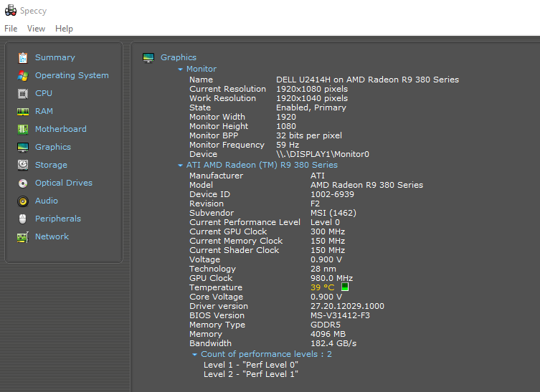Click the Graphics monitor icon in main panel header
Screen dimensions: 540x392
148,58
